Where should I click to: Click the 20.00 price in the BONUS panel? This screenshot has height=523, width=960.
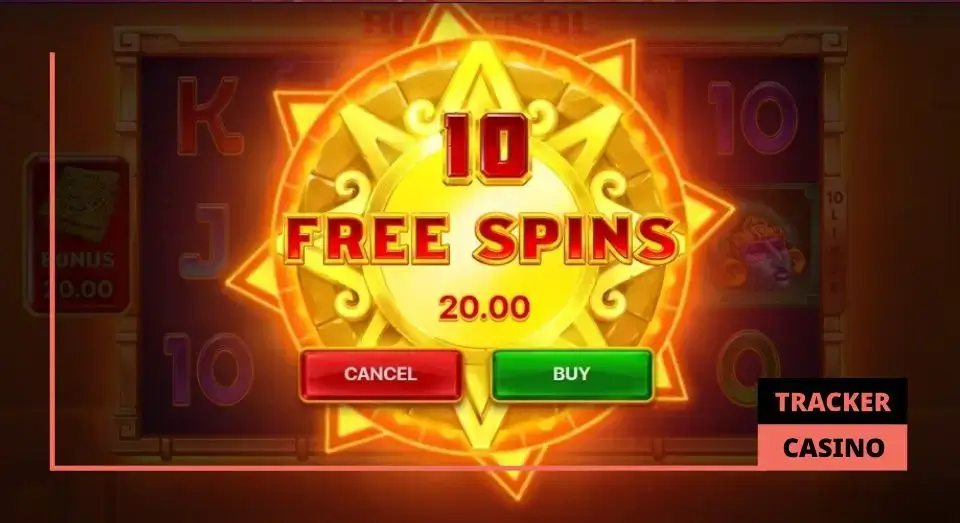(x=78, y=288)
